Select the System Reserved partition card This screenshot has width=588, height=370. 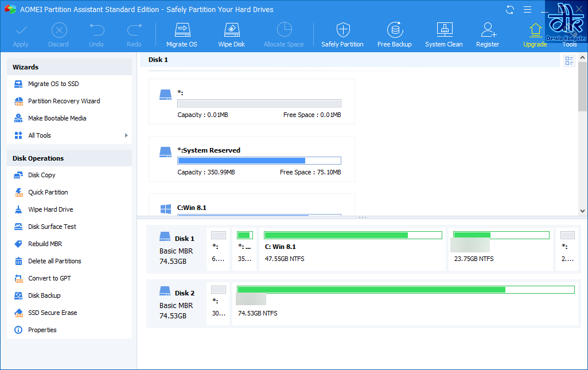(252, 159)
